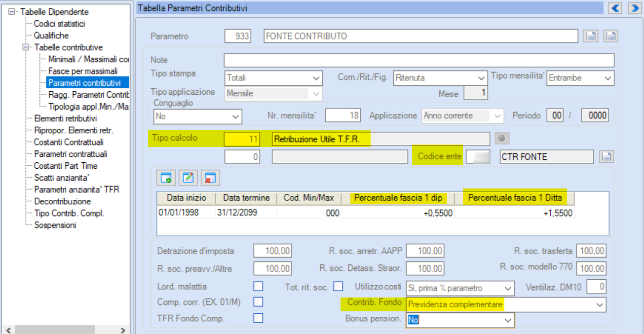Screen dimensions: 644x334
Task: Toggle TFR Fondo Comp. checkbox
Action: tap(258, 318)
